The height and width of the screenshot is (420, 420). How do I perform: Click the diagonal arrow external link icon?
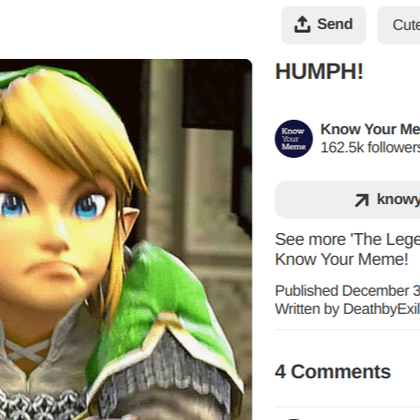pos(362,200)
